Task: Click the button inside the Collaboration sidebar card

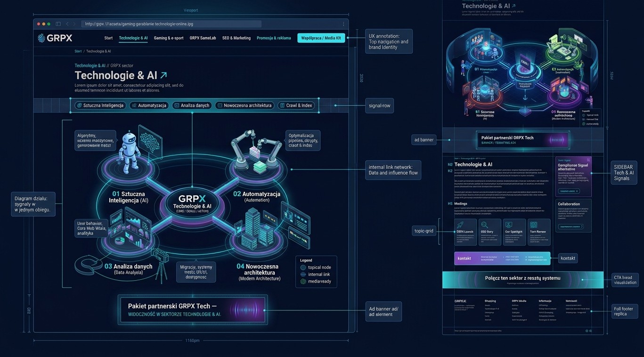Action: coord(570,227)
